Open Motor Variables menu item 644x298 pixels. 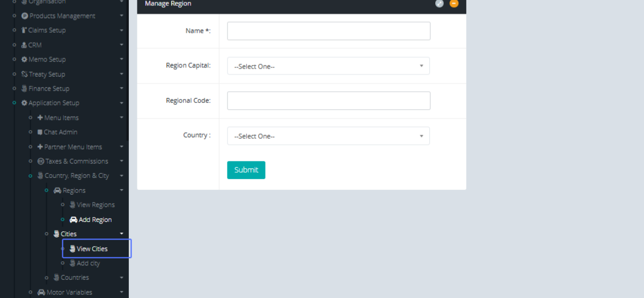69,292
